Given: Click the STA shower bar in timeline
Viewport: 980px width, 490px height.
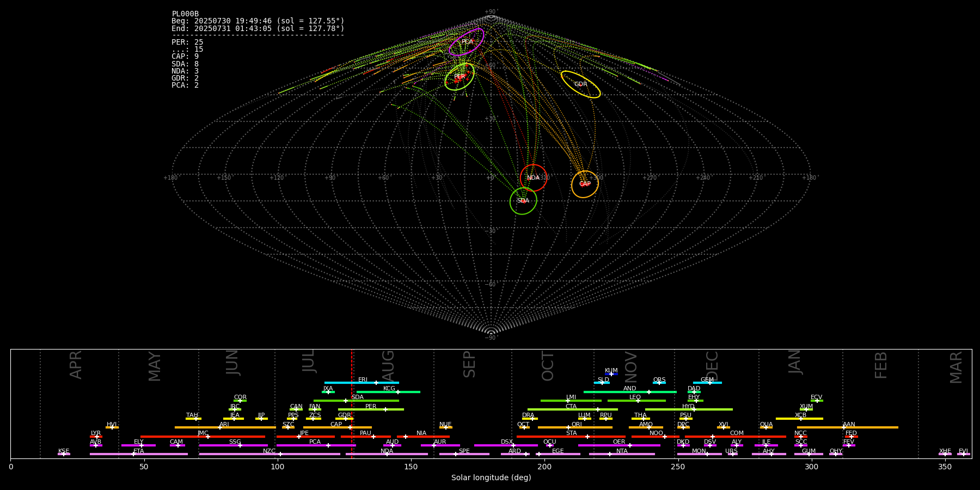Looking at the screenshot, I should click(571, 437).
